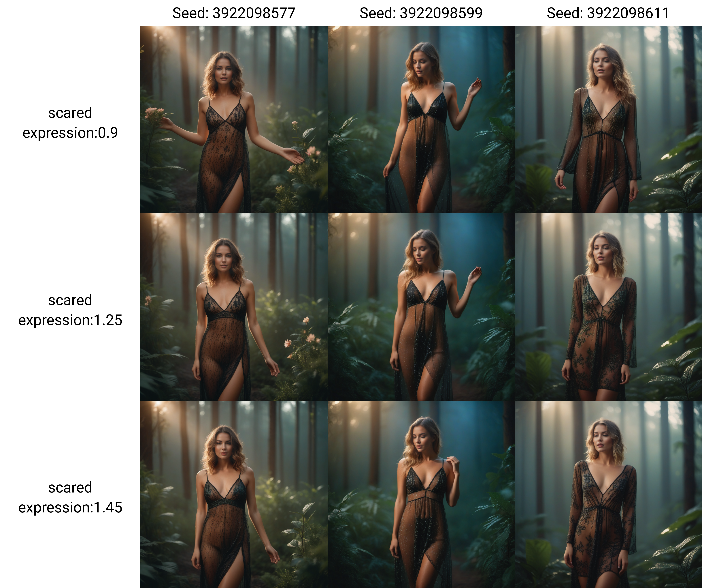Select the seed 3922098611 image at expression 0.9
Viewport: 702px width, 588px height.
click(x=608, y=120)
